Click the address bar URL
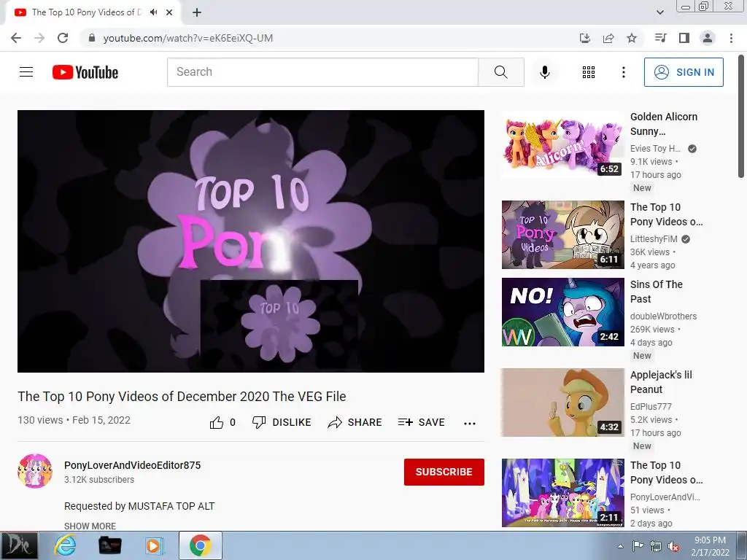 coord(188,38)
